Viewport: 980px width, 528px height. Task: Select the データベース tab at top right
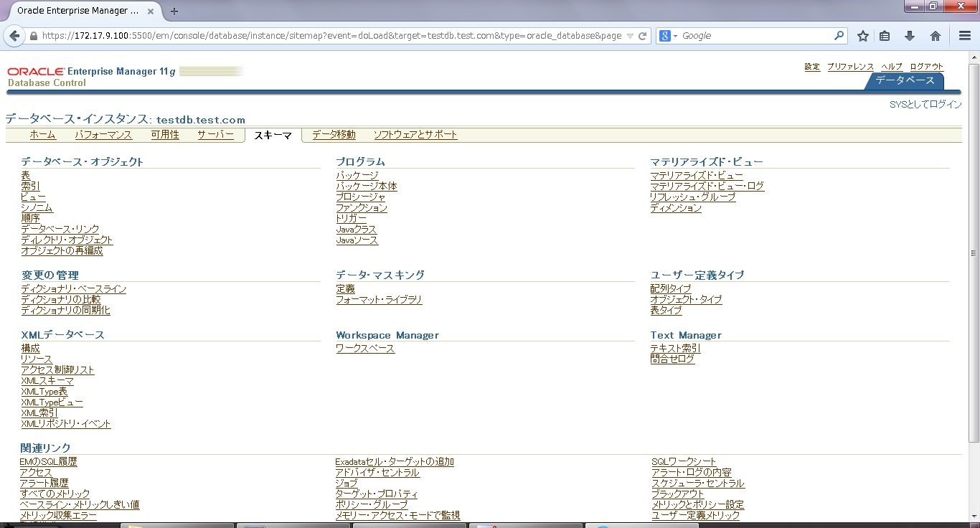pyautogui.click(x=905, y=80)
